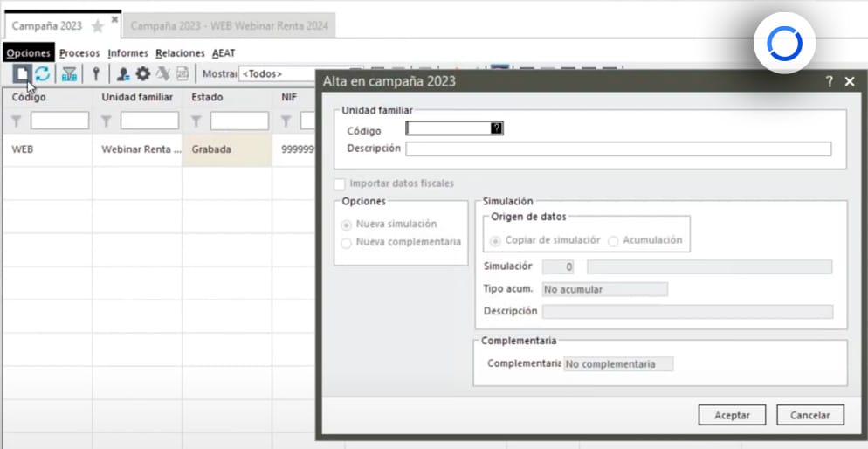The height and width of the screenshot is (449, 868).
Task: Click the New record document icon
Action: [x=22, y=74]
